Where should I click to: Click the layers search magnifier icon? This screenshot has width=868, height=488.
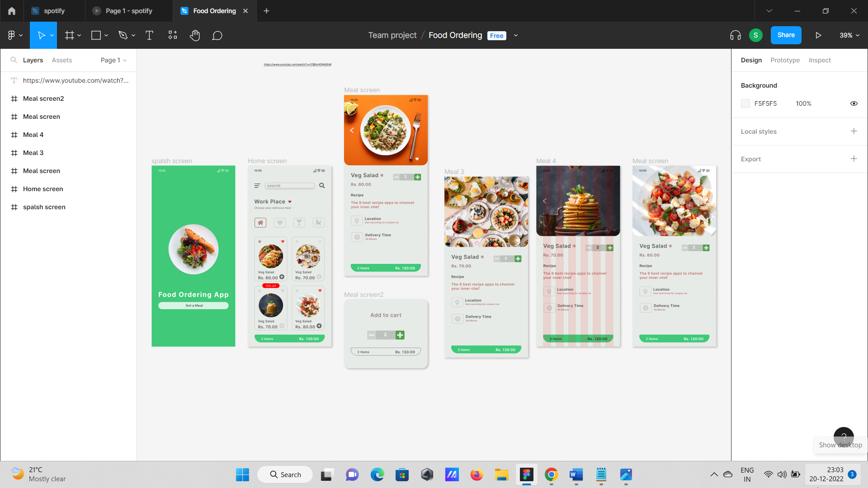click(x=14, y=60)
